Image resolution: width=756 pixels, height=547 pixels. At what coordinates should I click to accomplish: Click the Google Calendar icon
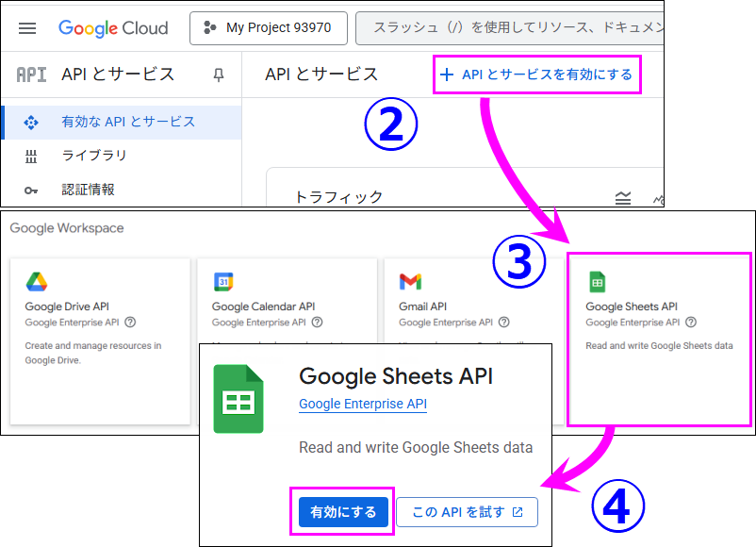click(223, 282)
